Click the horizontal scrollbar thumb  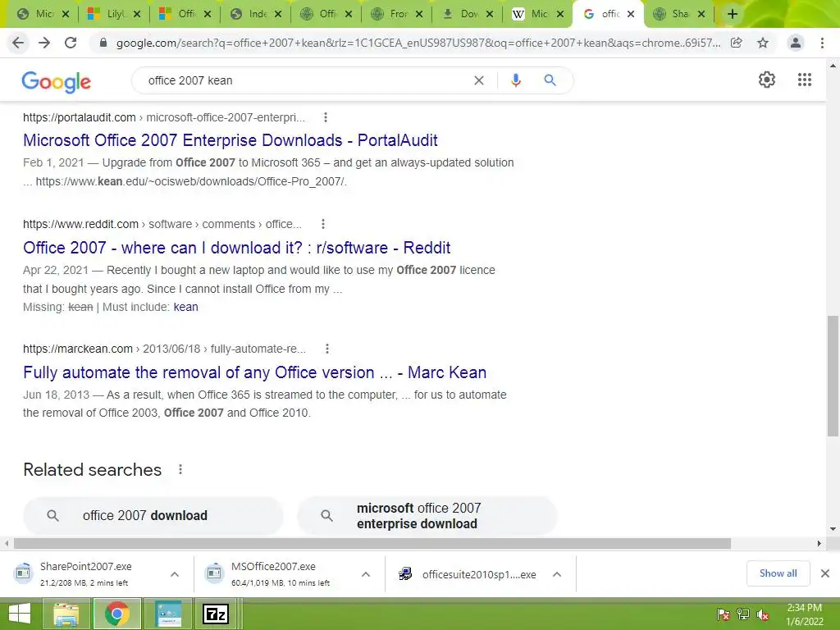tap(372, 543)
